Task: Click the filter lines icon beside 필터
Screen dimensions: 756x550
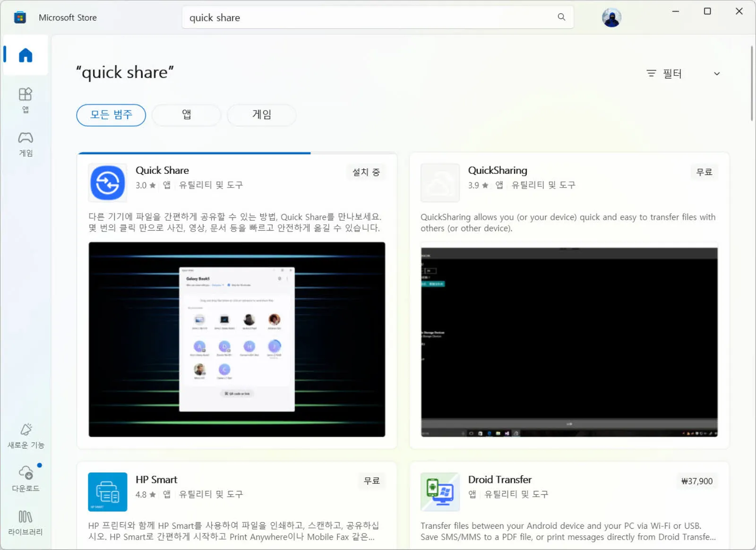Action: [x=651, y=73]
